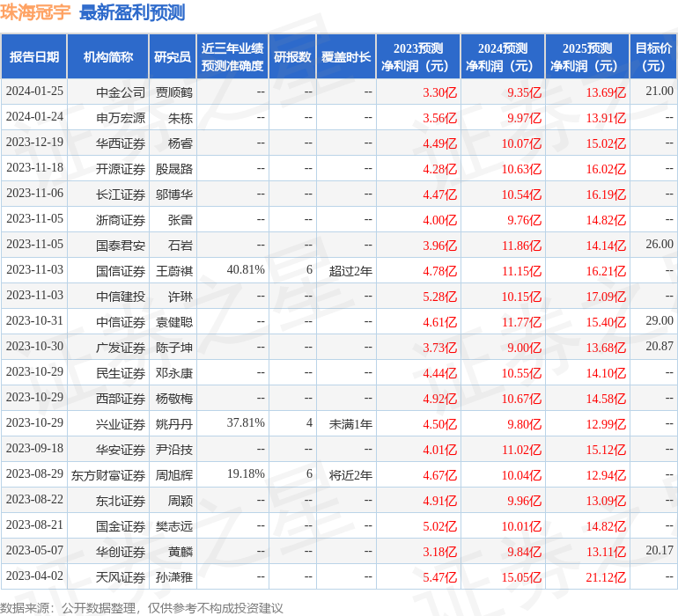678x616 pixels.
Task: Click the 2024预测净利润 column header
Action: tap(503, 56)
